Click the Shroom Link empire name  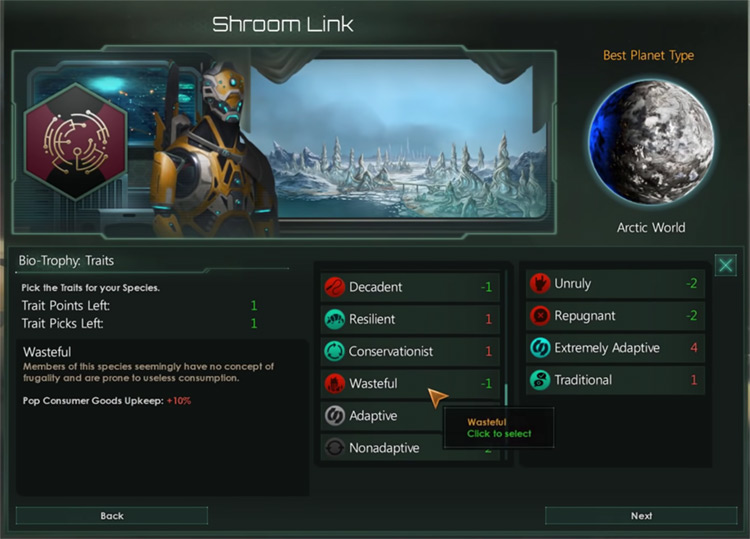(x=283, y=24)
